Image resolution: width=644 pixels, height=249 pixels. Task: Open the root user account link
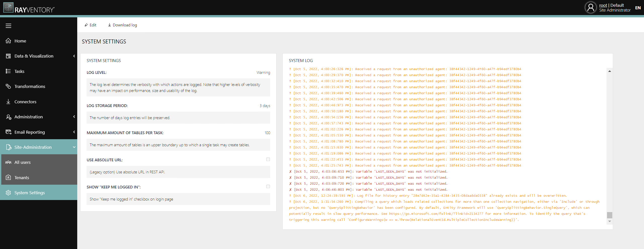(x=603, y=5)
